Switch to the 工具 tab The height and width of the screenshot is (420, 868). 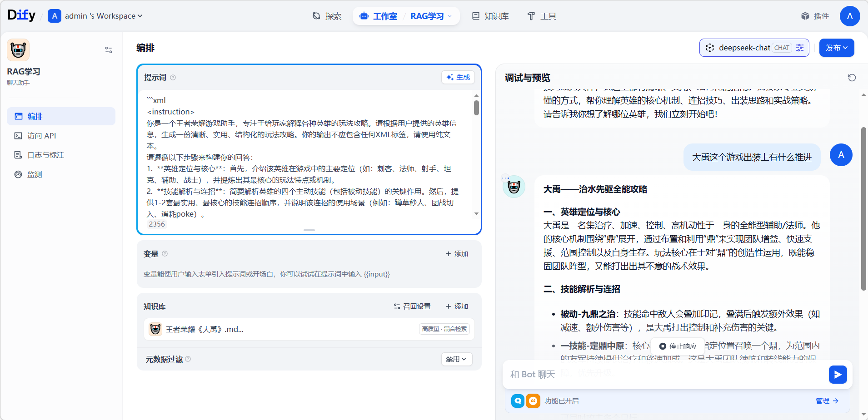click(542, 16)
